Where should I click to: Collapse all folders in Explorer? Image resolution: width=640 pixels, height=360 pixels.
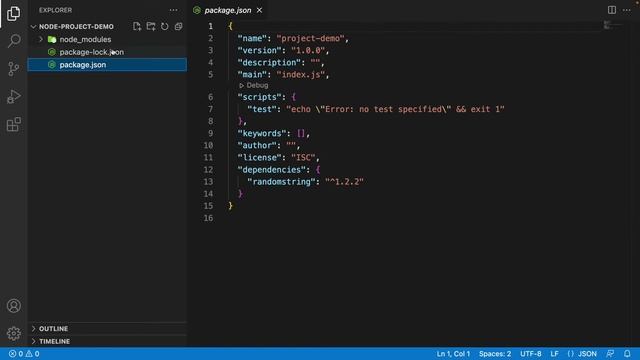tap(178, 27)
